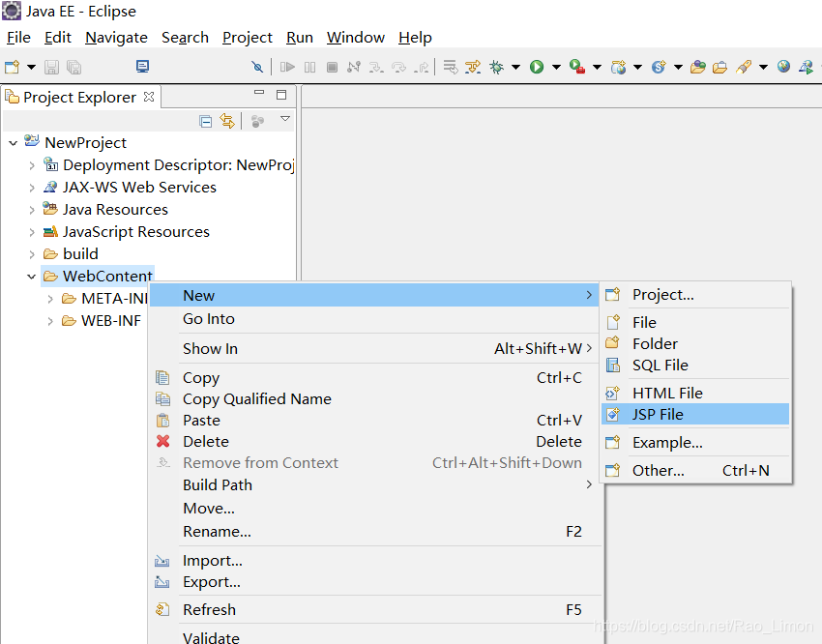Click the Open Type folder icon
Image resolution: width=822 pixels, height=644 pixels.
(x=698, y=67)
